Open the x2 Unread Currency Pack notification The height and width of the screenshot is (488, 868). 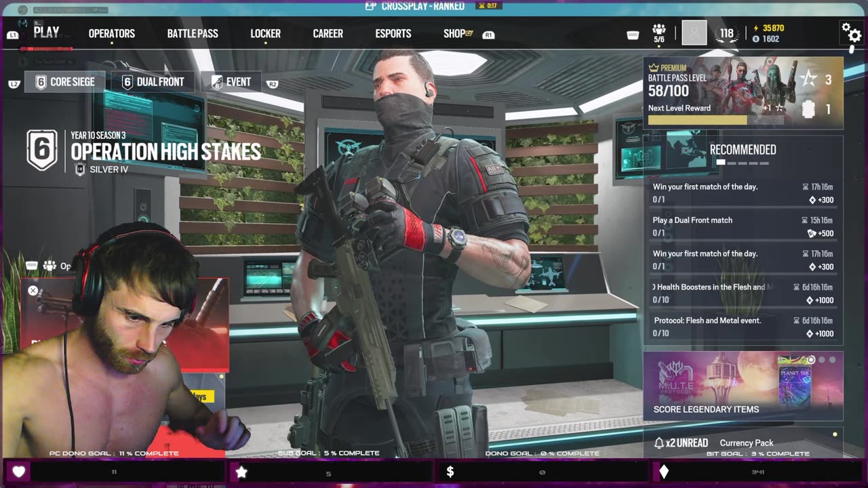click(743, 443)
